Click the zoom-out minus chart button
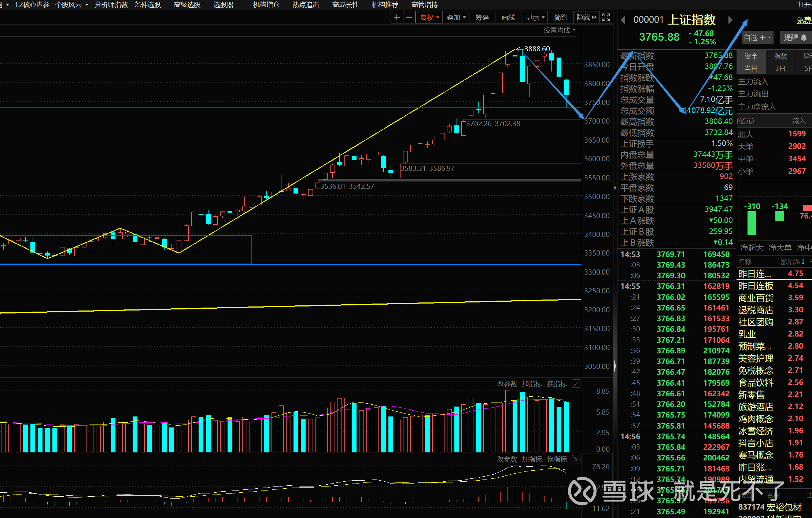812x518 pixels. click(409, 17)
